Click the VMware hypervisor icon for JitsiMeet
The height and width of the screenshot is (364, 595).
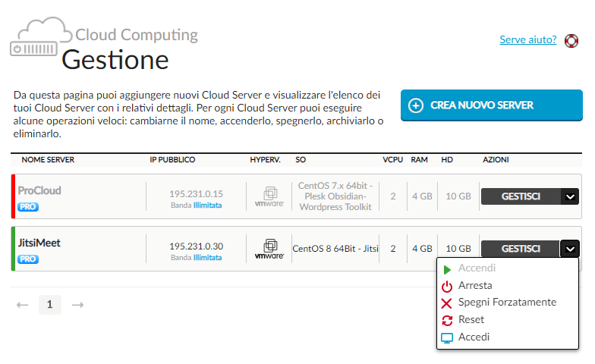tap(269, 249)
